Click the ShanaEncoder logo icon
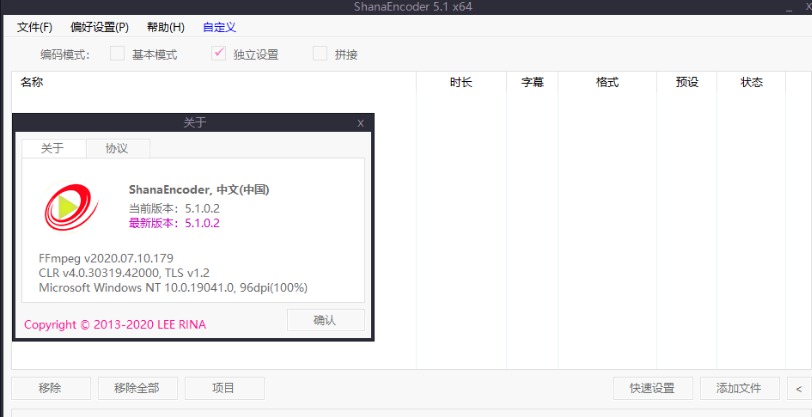The image size is (812, 417). pyautogui.click(x=71, y=207)
